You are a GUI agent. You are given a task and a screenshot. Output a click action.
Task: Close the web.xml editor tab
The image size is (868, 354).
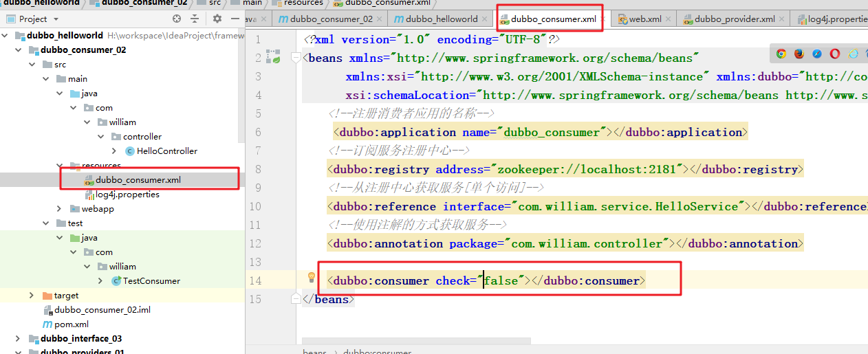tap(669, 19)
